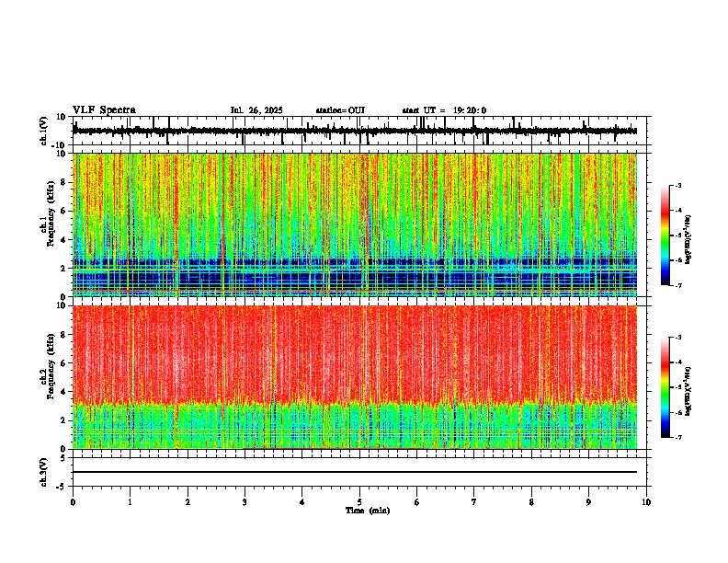Click the time axis tick labeled 7

[x=474, y=502]
